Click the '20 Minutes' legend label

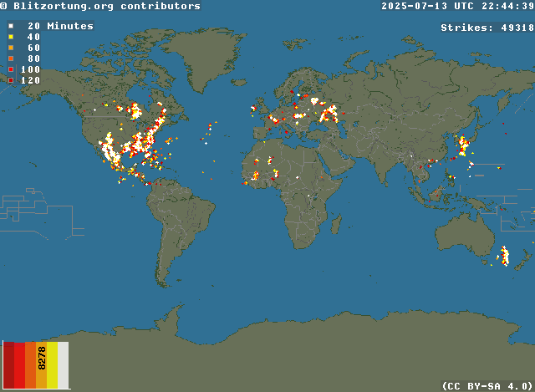(60, 26)
